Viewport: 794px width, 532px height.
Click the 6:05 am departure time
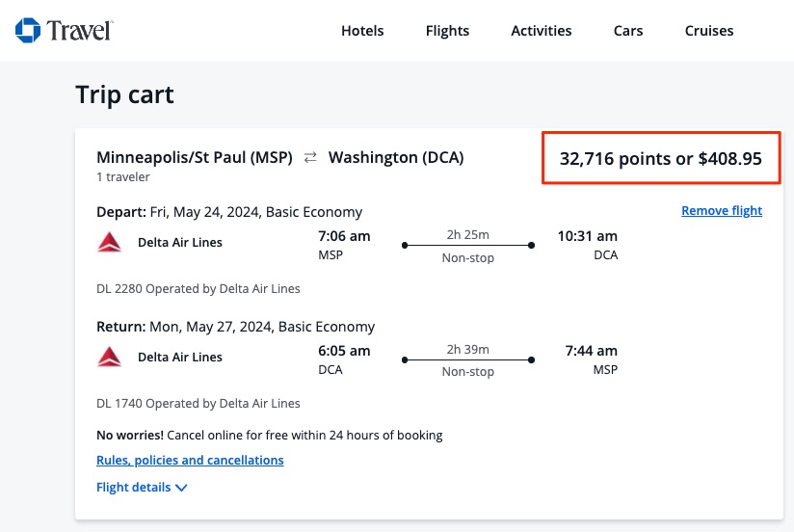tap(344, 351)
